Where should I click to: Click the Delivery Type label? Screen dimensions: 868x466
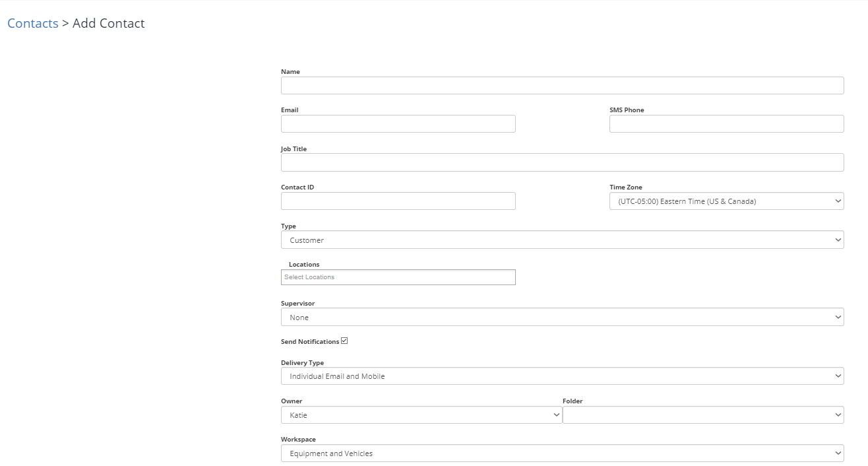(302, 363)
